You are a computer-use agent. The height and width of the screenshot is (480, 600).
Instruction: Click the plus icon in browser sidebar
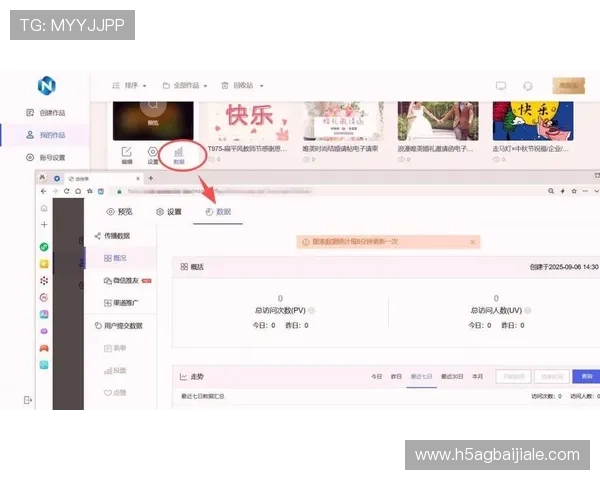pyautogui.click(x=44, y=224)
